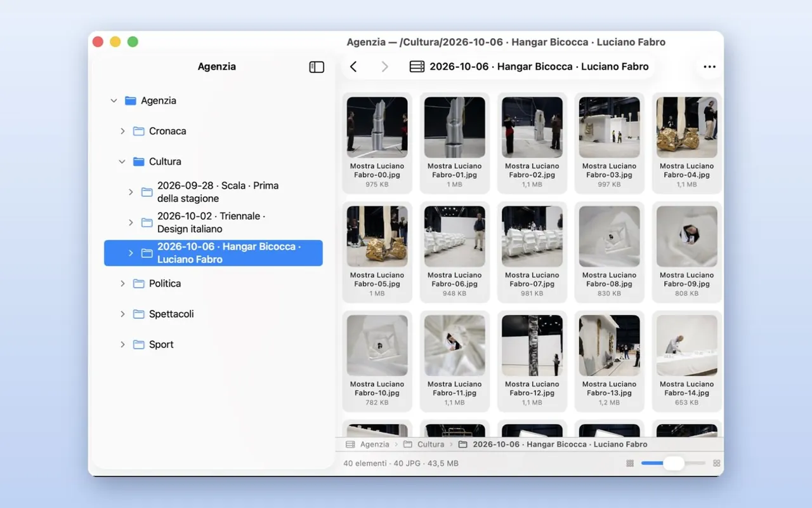Click the Sport folder icon
The height and width of the screenshot is (508, 812).
pyautogui.click(x=139, y=344)
